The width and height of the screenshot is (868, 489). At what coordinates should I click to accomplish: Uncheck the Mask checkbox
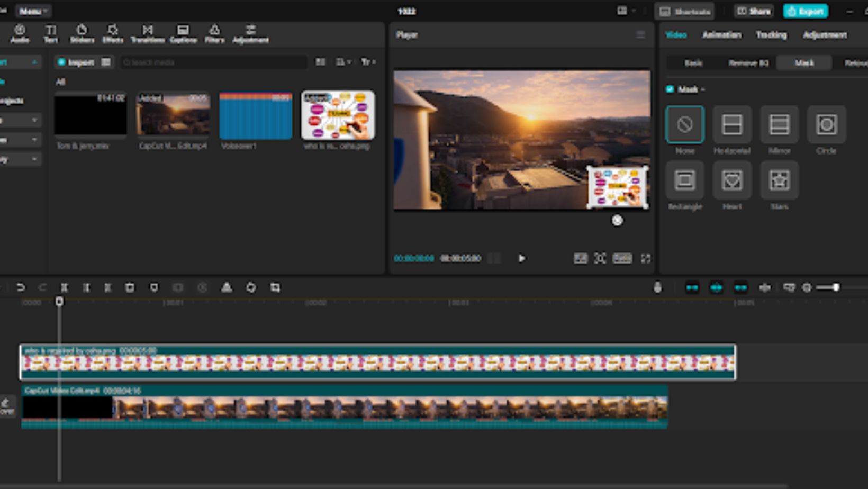click(x=670, y=89)
